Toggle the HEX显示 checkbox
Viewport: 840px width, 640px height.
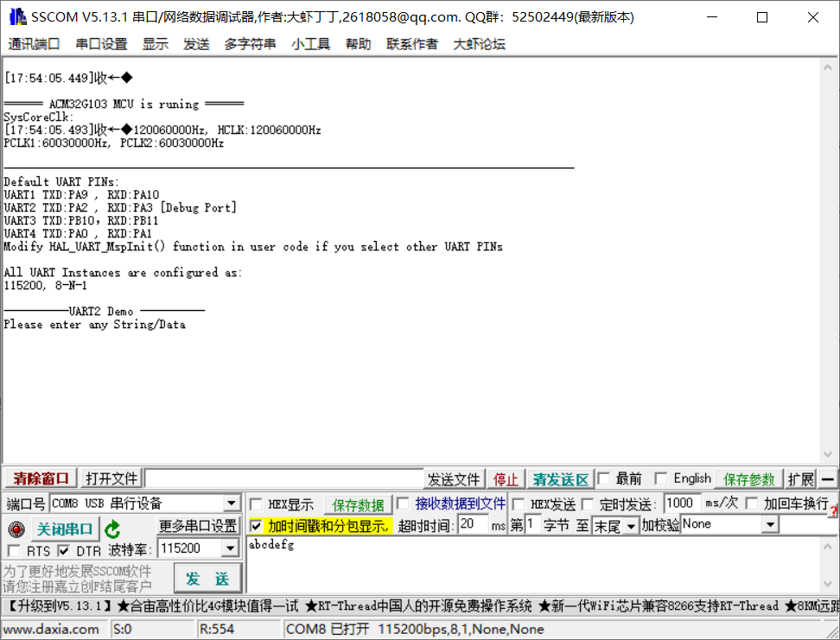point(257,504)
